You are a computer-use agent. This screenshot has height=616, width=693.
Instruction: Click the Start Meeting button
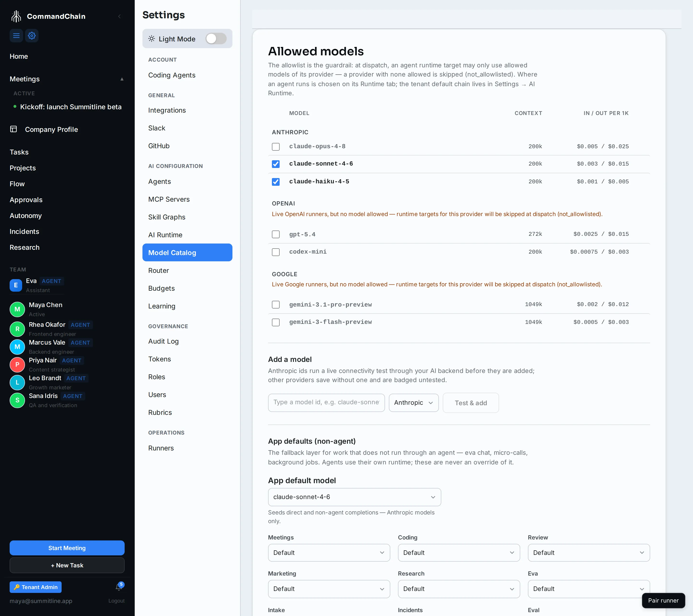click(67, 548)
